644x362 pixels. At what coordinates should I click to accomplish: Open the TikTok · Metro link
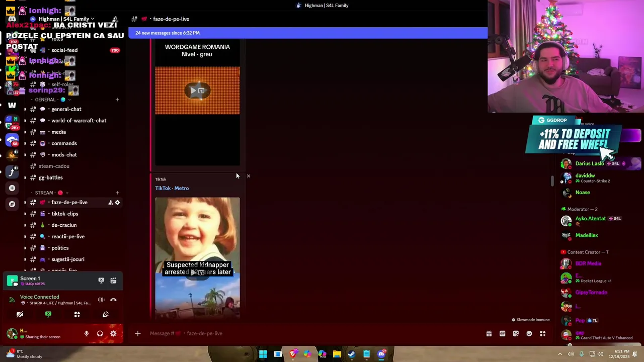(x=172, y=188)
